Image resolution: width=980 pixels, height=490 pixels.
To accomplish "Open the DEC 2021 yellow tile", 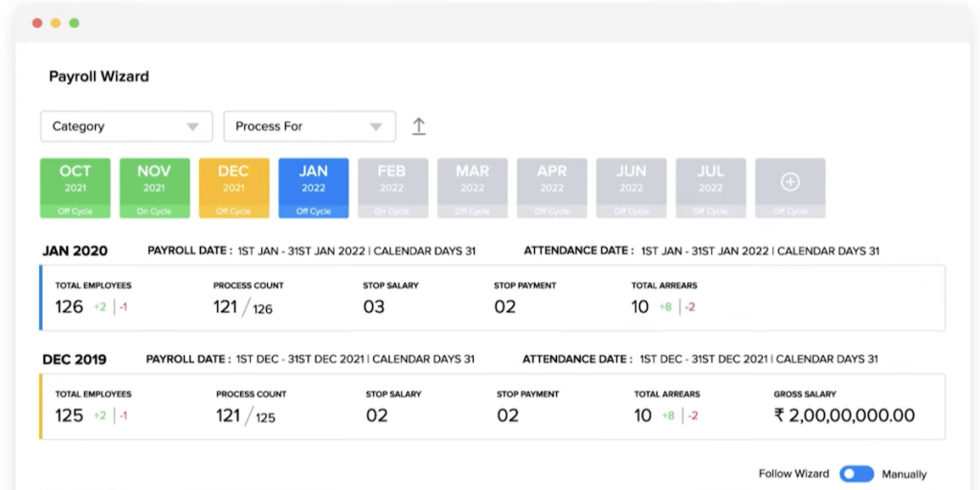I will tap(234, 188).
